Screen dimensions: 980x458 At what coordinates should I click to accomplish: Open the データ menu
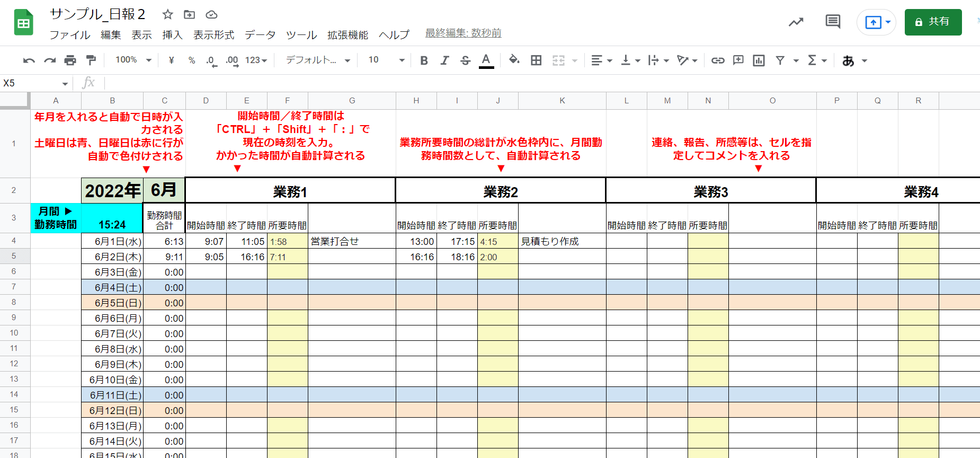point(260,35)
